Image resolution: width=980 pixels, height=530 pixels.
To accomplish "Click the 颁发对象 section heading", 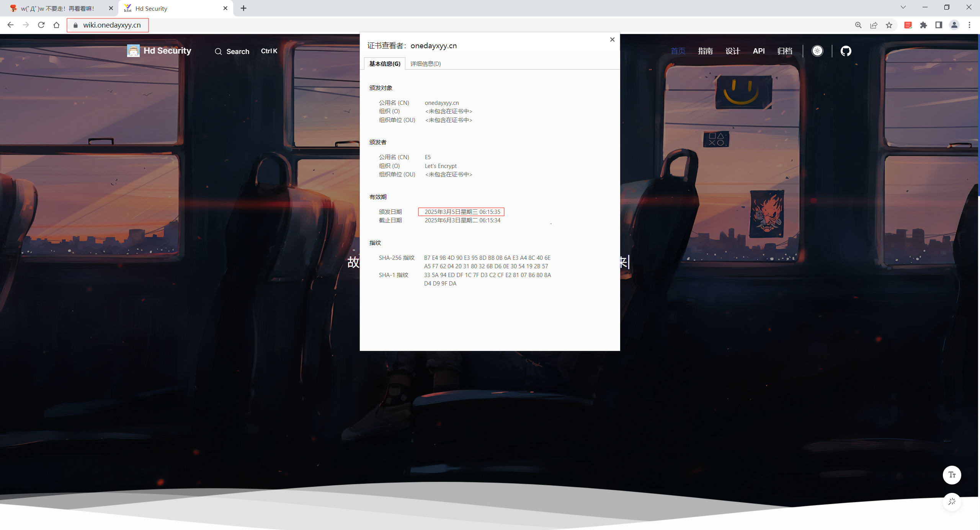I will [x=381, y=88].
